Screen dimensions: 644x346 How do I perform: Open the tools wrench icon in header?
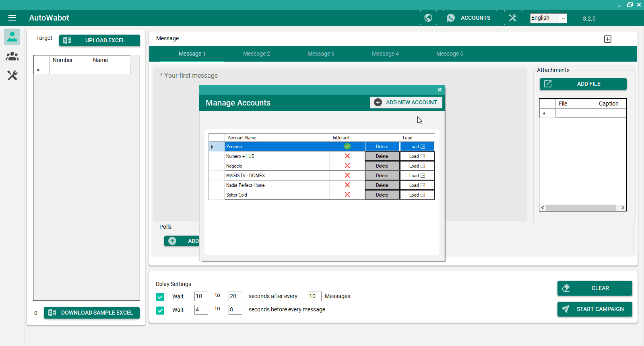512,18
